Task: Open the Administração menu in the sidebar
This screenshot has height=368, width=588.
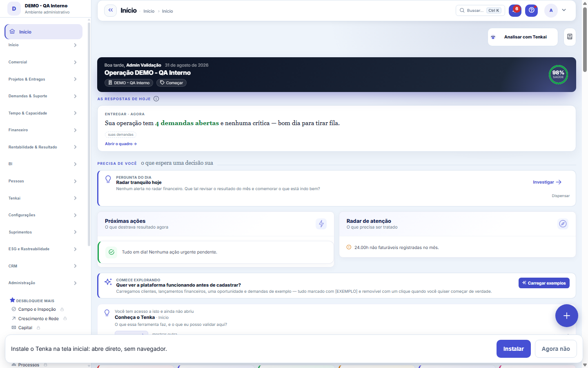Action: [x=42, y=283]
